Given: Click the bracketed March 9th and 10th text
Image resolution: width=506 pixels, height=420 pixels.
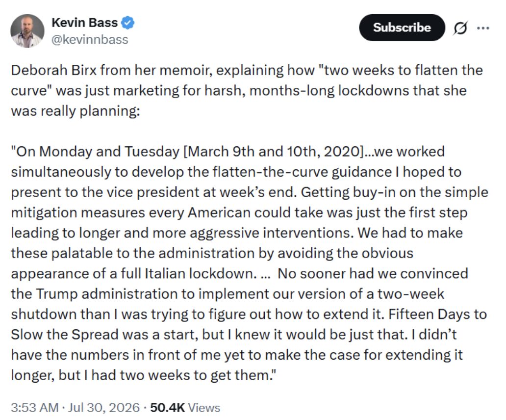Looking at the screenshot, I should click(x=273, y=152).
